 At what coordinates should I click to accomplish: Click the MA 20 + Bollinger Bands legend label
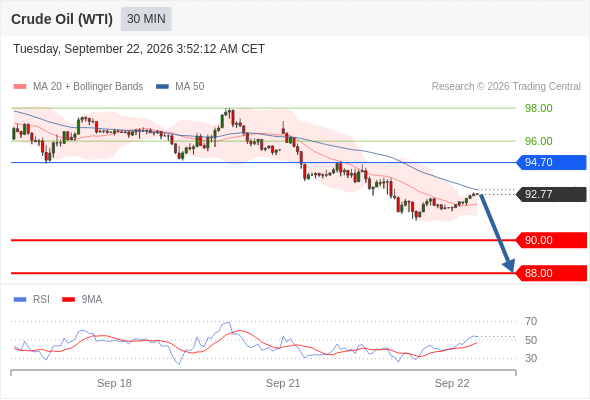[x=88, y=87]
